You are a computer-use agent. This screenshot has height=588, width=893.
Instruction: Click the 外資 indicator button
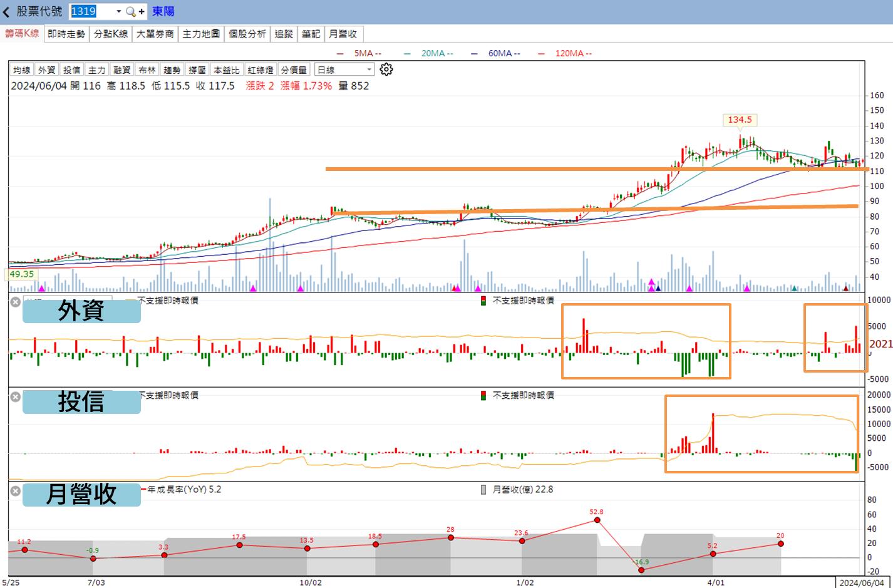[x=47, y=70]
